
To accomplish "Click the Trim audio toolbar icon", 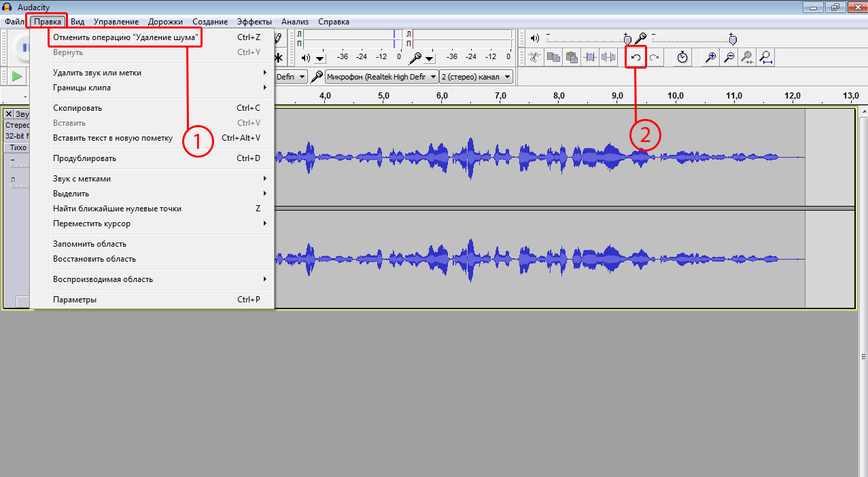I will [x=590, y=58].
